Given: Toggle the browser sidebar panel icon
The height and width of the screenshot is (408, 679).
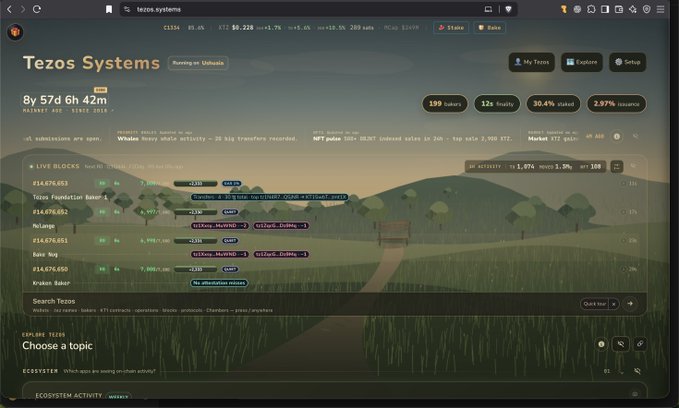Looking at the screenshot, I should [605, 9].
